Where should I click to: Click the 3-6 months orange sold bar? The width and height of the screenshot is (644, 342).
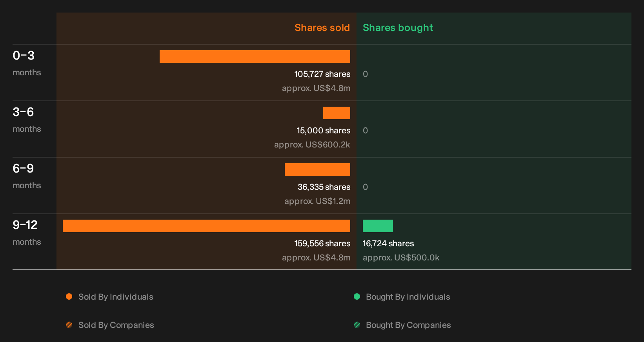click(x=337, y=113)
